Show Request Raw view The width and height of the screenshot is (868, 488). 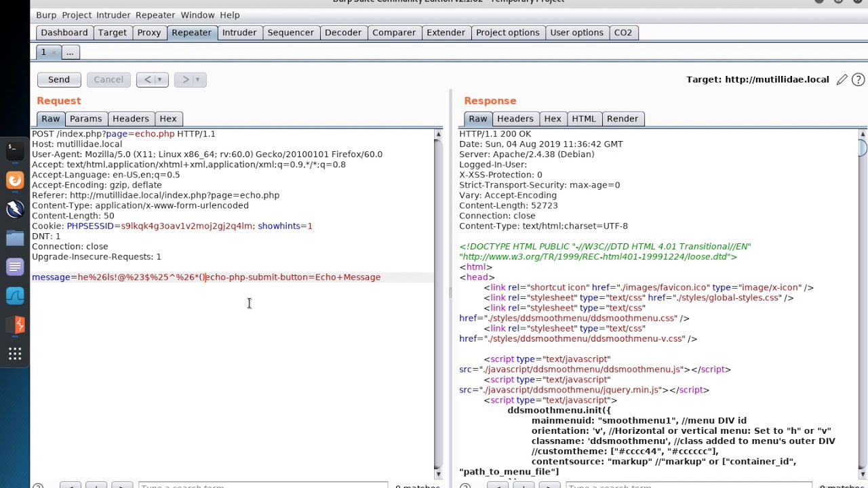pyautogui.click(x=51, y=119)
